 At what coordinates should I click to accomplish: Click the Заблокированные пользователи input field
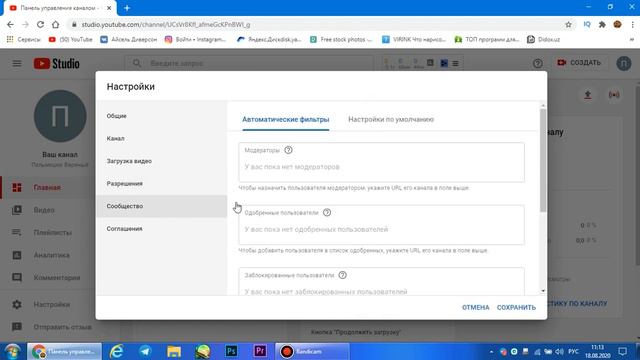(x=381, y=282)
